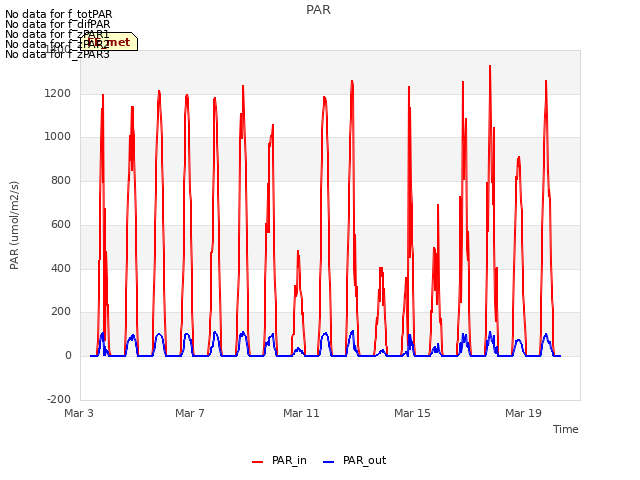Click the blue PAR_out legend swatch
The height and width of the screenshot is (480, 640).
click(329, 462)
